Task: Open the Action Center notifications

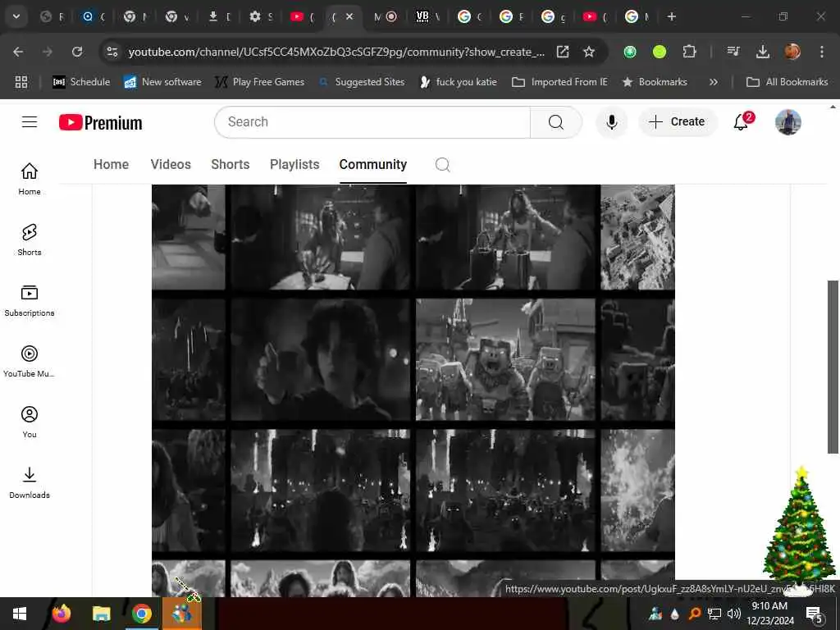Action: tap(814, 614)
